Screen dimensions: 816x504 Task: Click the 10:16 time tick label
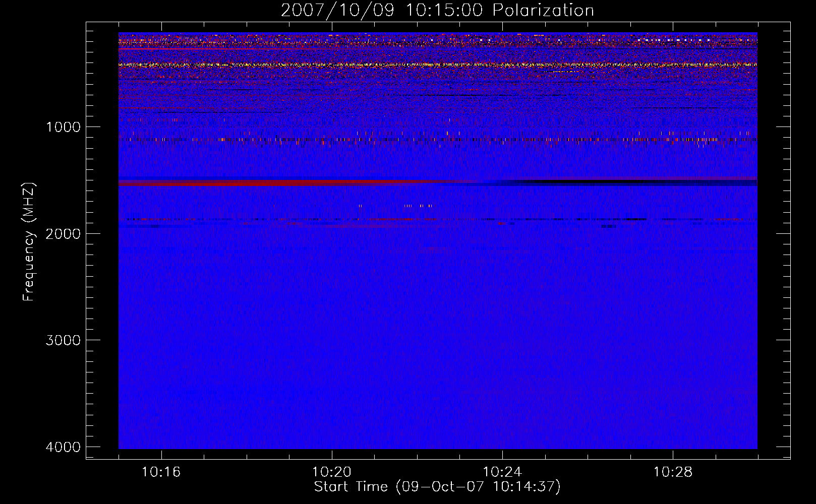tap(161, 472)
